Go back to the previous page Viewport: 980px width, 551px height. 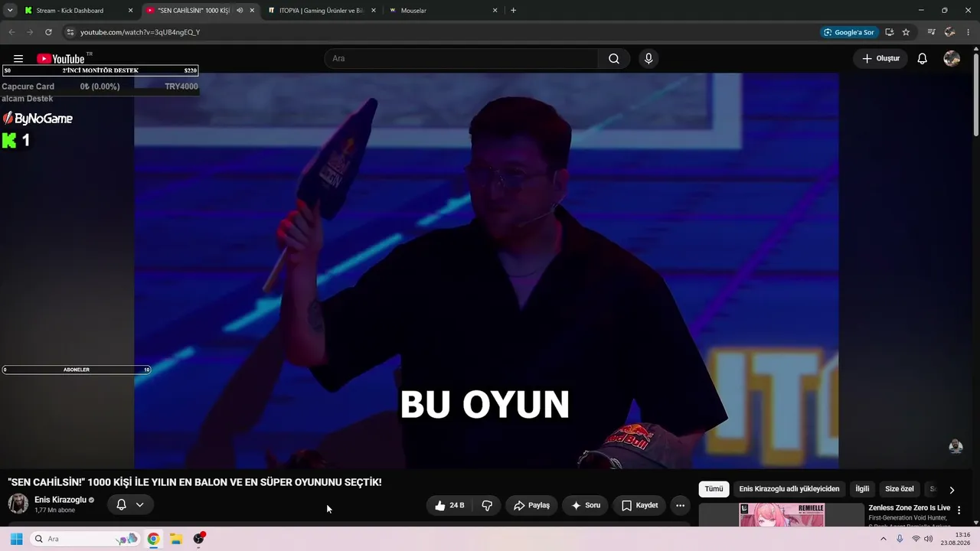[11, 32]
